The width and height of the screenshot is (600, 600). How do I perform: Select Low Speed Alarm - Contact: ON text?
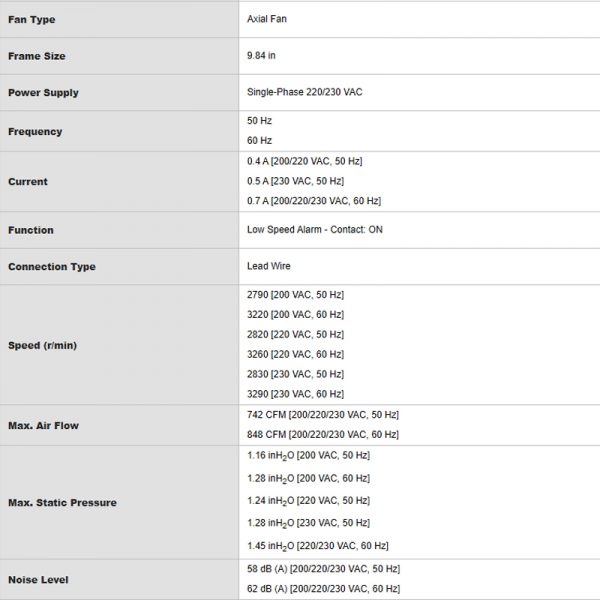click(315, 230)
